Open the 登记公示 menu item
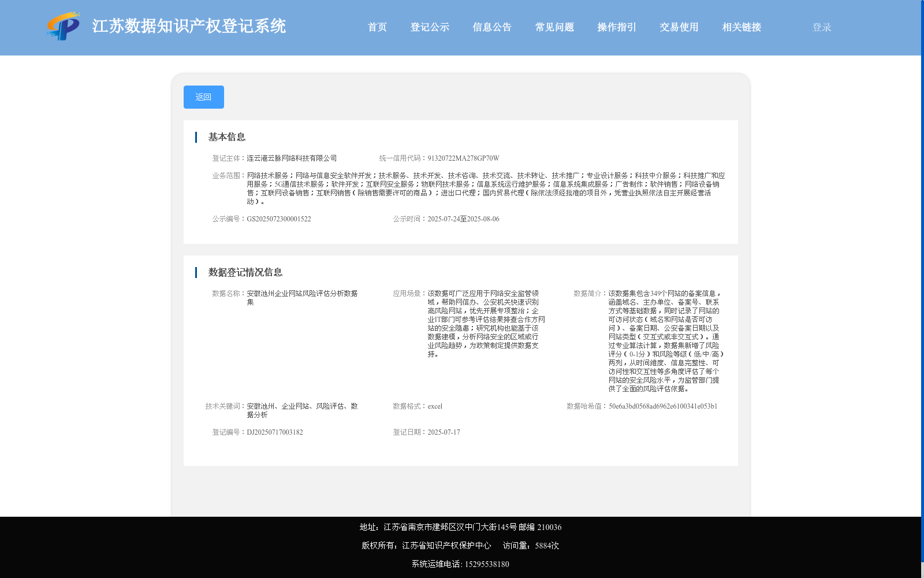The image size is (924, 578). pyautogui.click(x=430, y=27)
